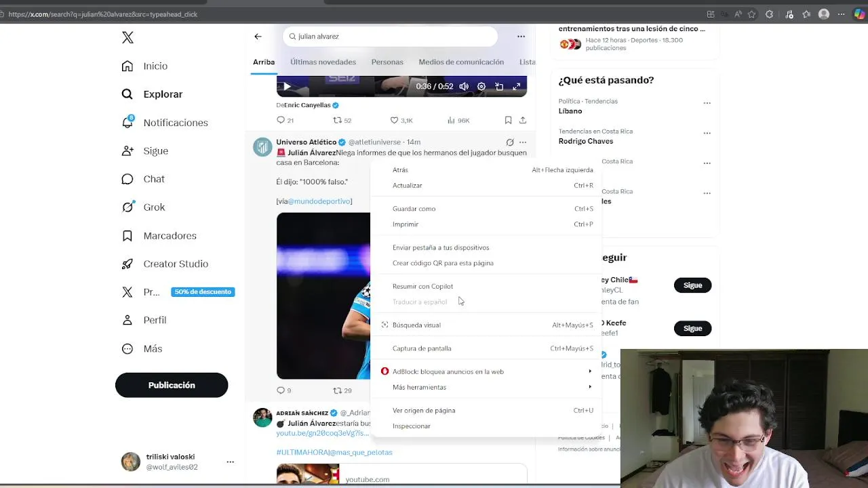Screen dimensions: 868x488
Task: Follow the Chile fan account
Action: coord(692,285)
